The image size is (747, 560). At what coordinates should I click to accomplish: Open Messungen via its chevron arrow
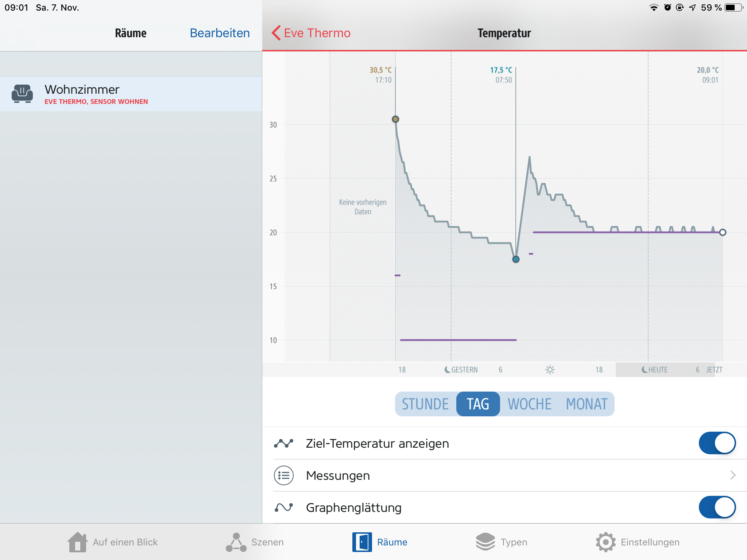733,475
